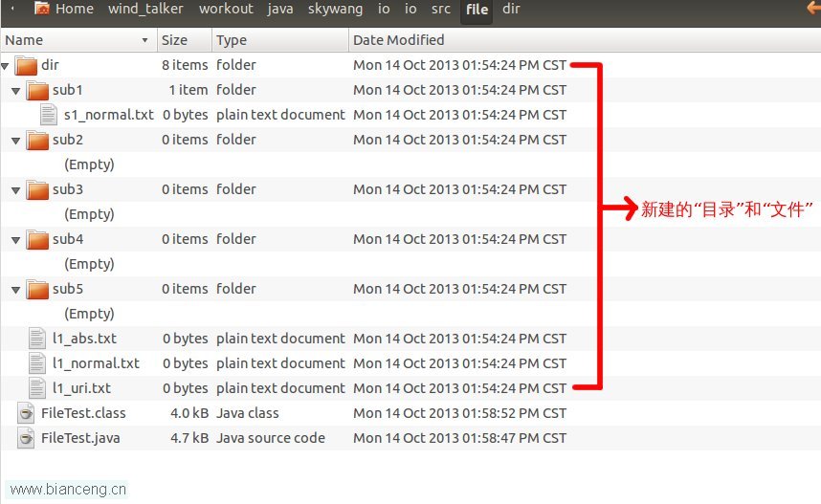Select the sub3 folder name
This screenshot has width=821, height=504.
[68, 189]
